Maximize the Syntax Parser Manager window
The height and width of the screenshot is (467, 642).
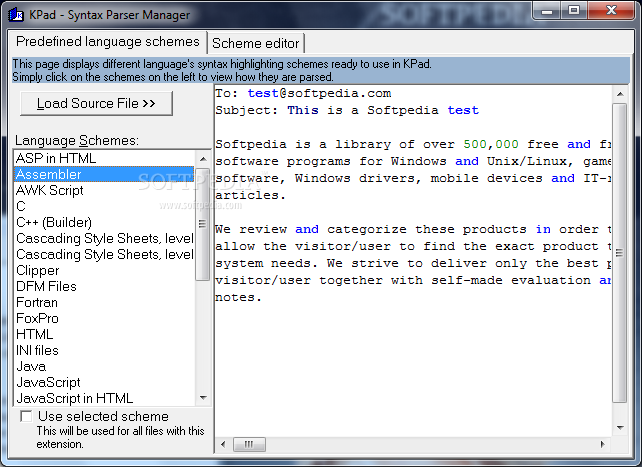[x=574, y=11]
